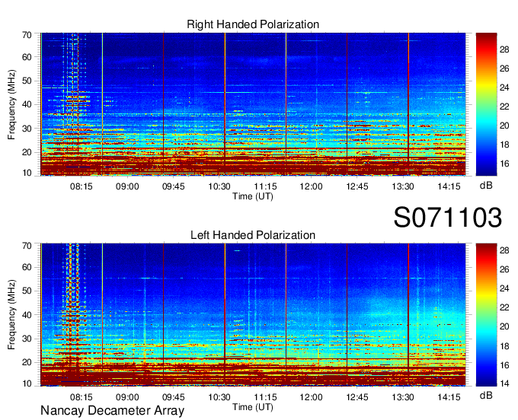Click 70 frequency tick of Left Handed plot
Image resolution: width=518 pixels, height=420 pixels.
[x=27, y=246]
